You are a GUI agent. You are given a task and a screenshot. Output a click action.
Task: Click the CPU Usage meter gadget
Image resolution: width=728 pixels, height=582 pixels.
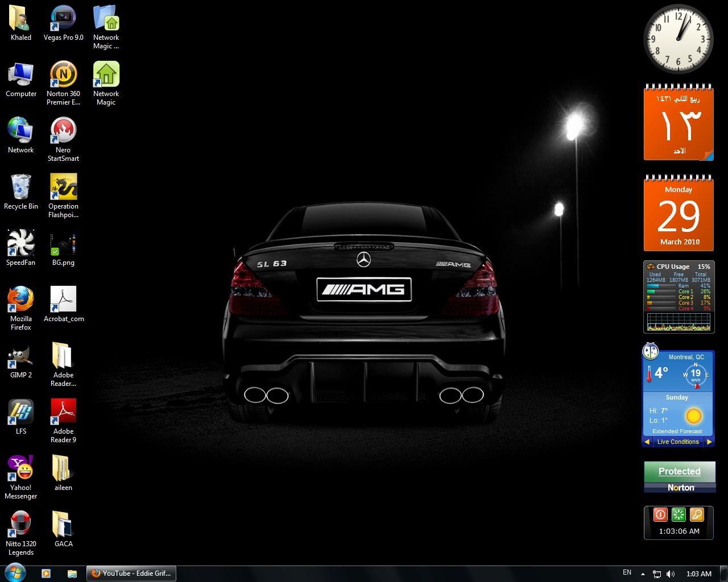pos(679,297)
